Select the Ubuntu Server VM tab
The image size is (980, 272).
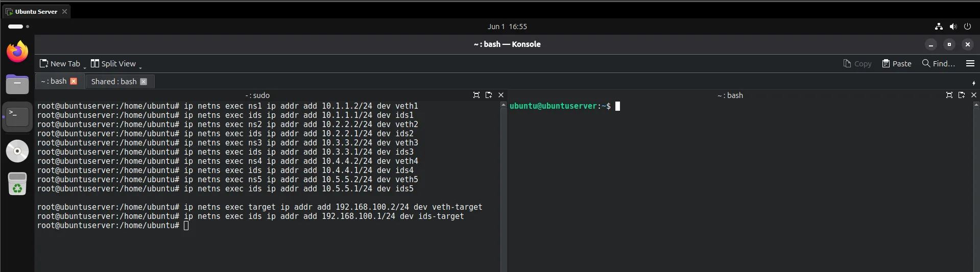[36, 12]
